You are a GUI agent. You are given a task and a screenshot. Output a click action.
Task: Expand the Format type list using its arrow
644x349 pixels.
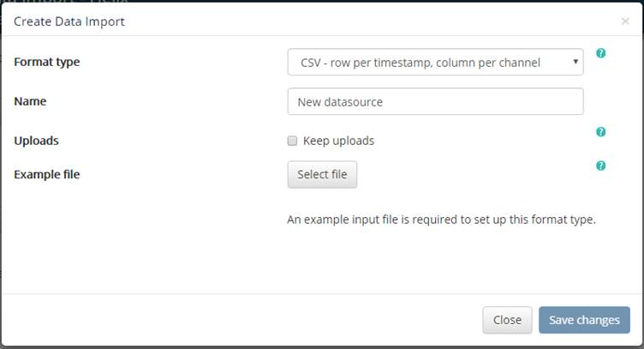click(575, 62)
